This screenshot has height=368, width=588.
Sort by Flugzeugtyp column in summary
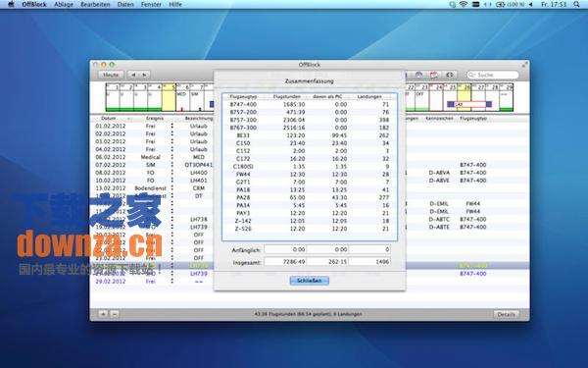(243, 96)
